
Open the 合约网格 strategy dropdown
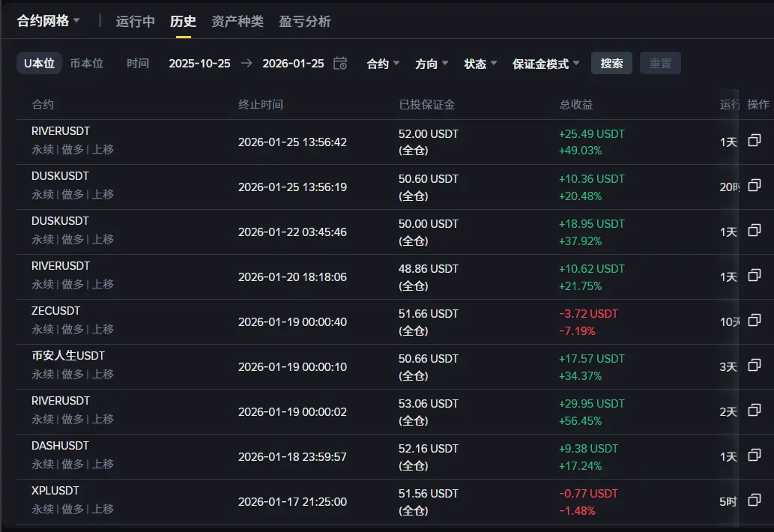[49, 21]
